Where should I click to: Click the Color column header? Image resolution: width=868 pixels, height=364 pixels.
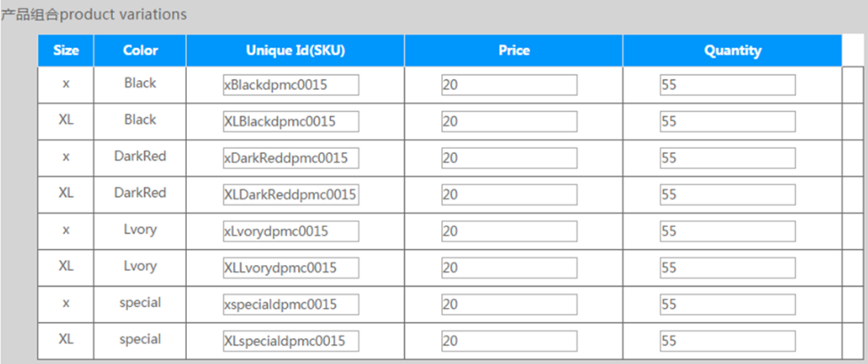point(140,51)
